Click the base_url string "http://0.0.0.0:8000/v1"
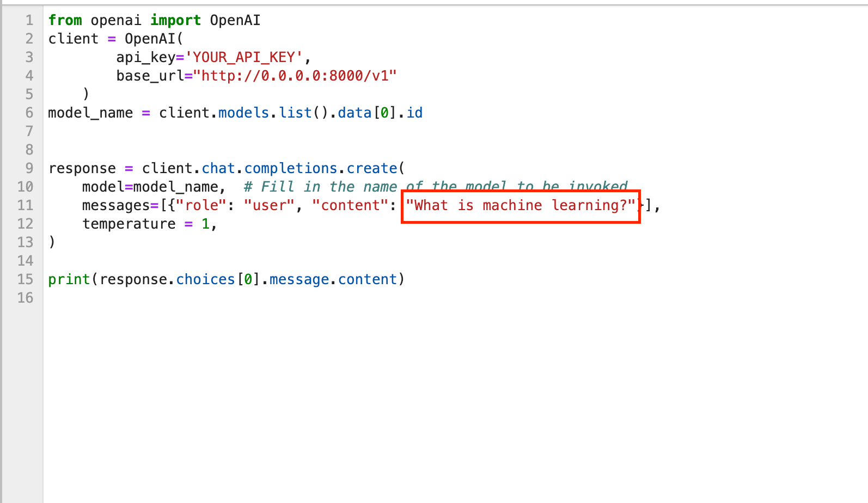The width and height of the screenshot is (868, 503). [295, 76]
